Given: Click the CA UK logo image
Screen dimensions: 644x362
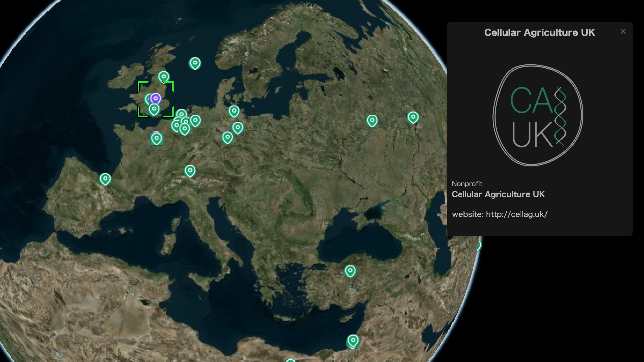Looking at the screenshot, I should tap(538, 115).
